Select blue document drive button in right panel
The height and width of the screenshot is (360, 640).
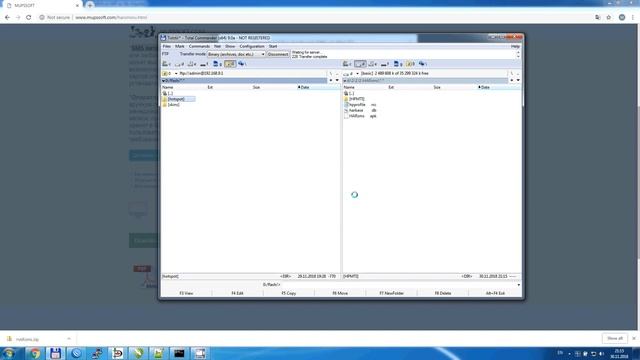pos(398,64)
